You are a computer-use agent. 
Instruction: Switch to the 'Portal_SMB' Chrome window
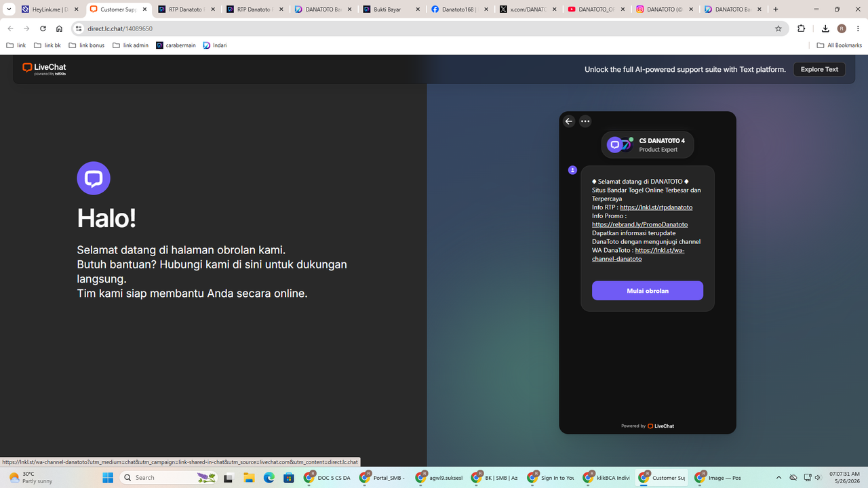click(384, 478)
